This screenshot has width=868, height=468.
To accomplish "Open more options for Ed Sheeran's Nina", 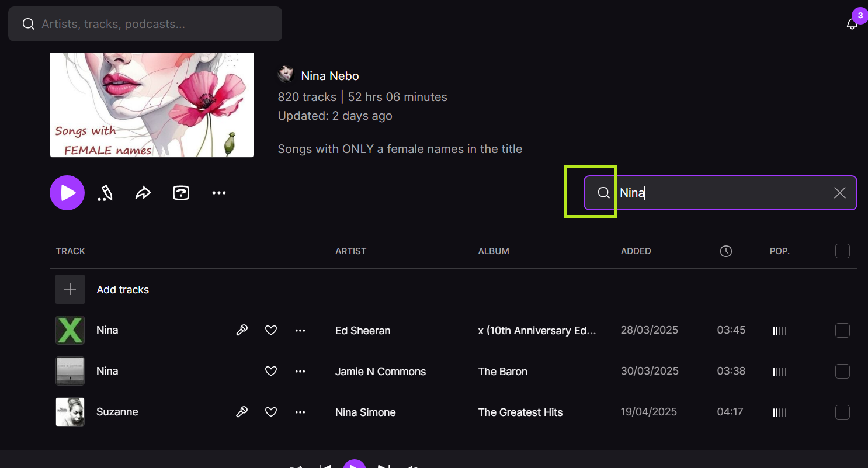I will click(x=300, y=330).
